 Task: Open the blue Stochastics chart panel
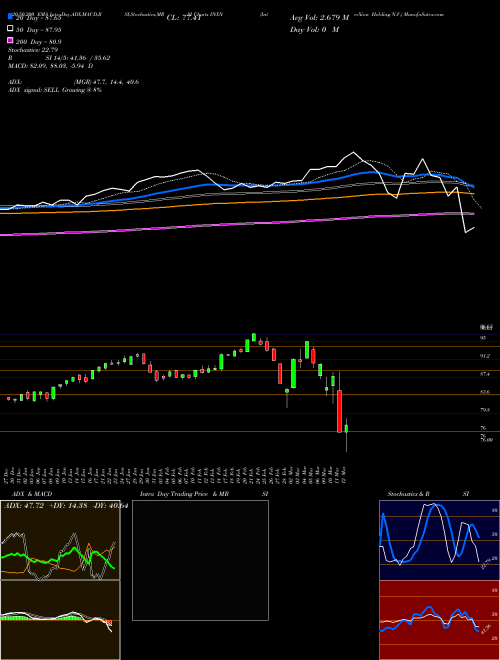coord(439,540)
